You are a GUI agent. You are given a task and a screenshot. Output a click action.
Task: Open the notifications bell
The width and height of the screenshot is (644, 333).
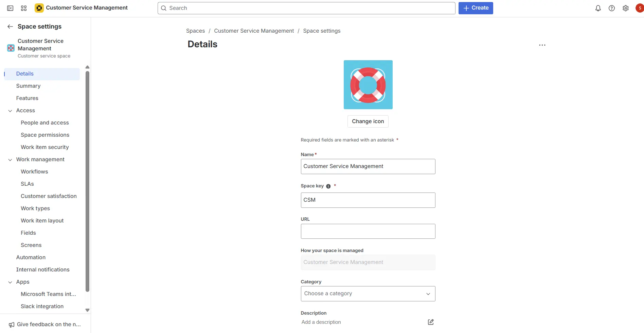tap(598, 8)
